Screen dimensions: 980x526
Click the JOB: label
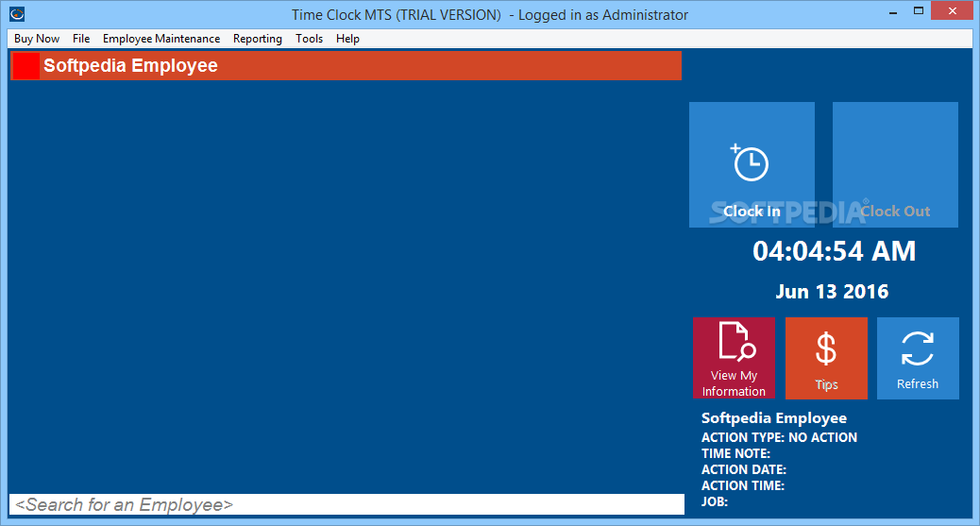715,501
